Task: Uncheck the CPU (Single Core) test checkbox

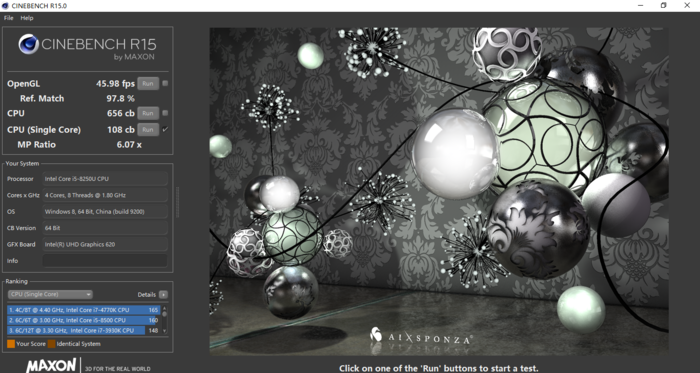Action: [165, 129]
